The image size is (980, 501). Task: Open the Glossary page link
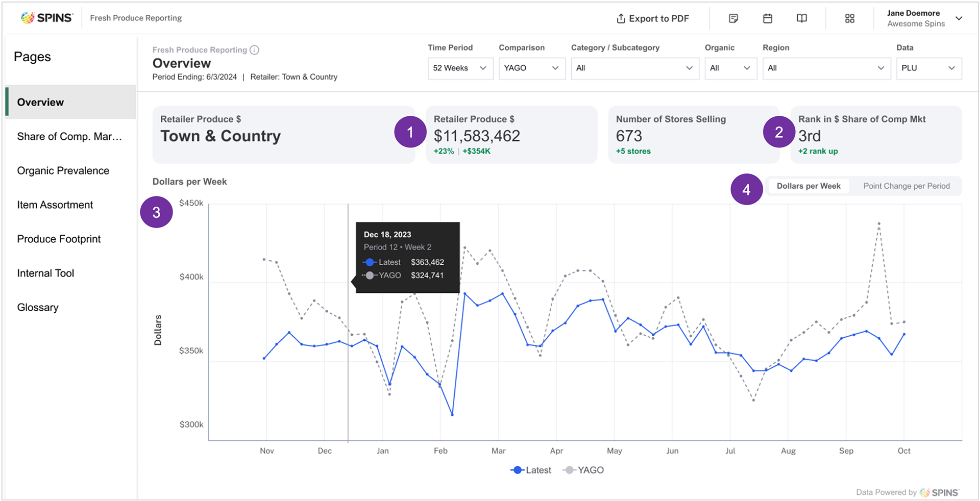click(x=38, y=308)
